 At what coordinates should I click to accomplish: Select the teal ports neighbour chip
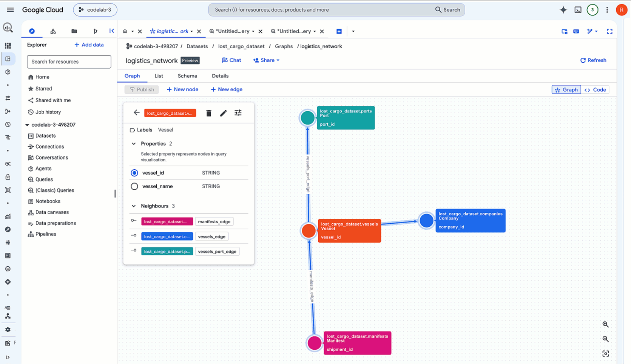(x=167, y=252)
